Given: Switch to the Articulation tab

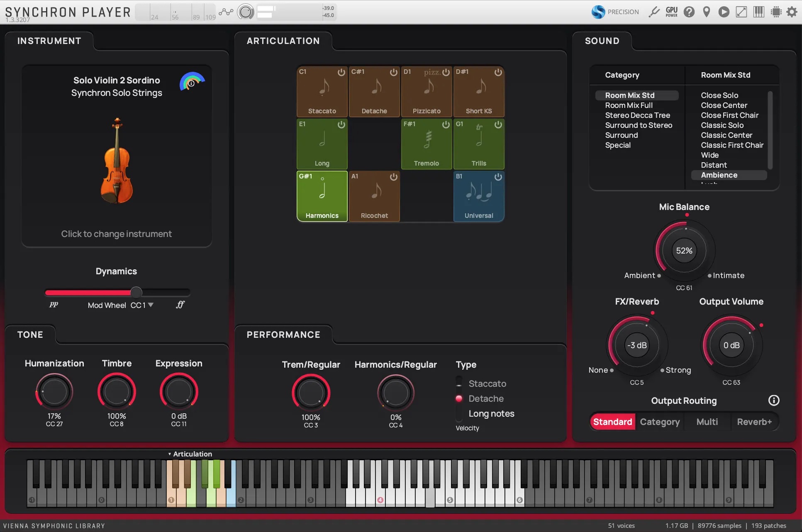Looking at the screenshot, I should tap(283, 41).
